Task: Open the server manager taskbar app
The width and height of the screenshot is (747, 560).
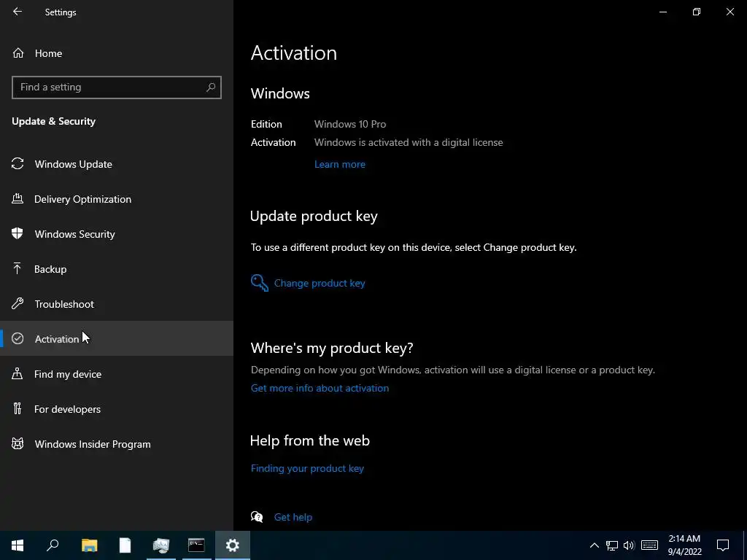Action: [160, 545]
